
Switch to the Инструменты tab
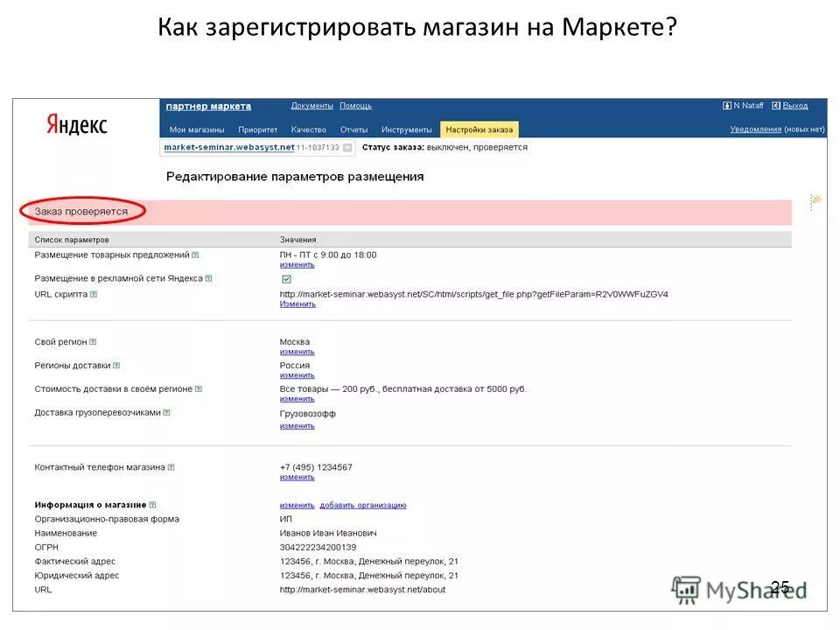pos(407,129)
